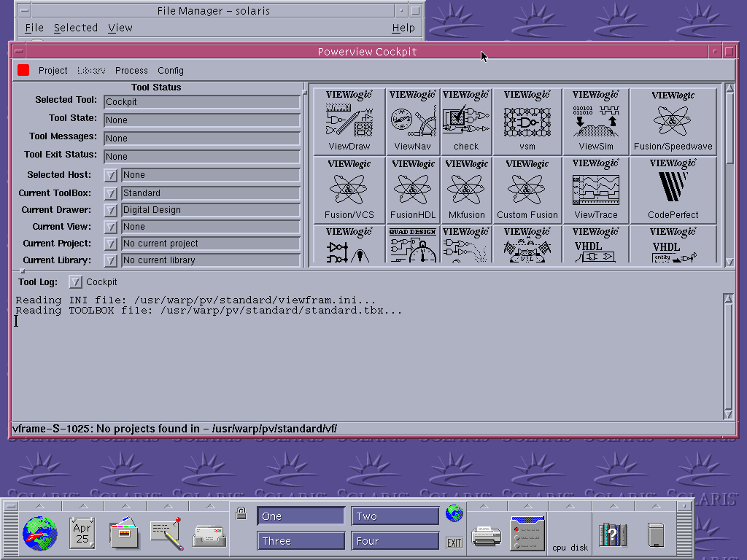Click the vsm tool icon
Viewport: 747px width, 560px height.
527,121
